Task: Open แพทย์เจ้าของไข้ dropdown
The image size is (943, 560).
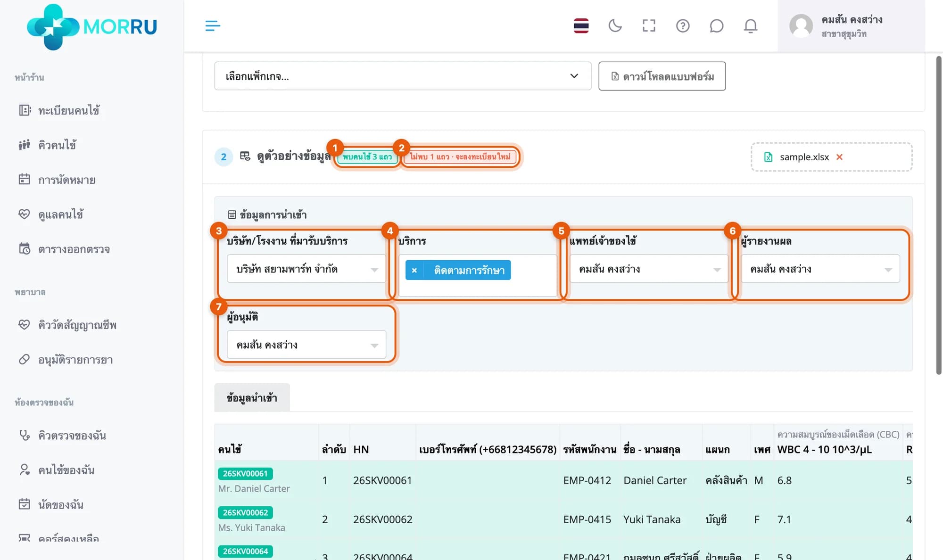Action: pos(649,269)
